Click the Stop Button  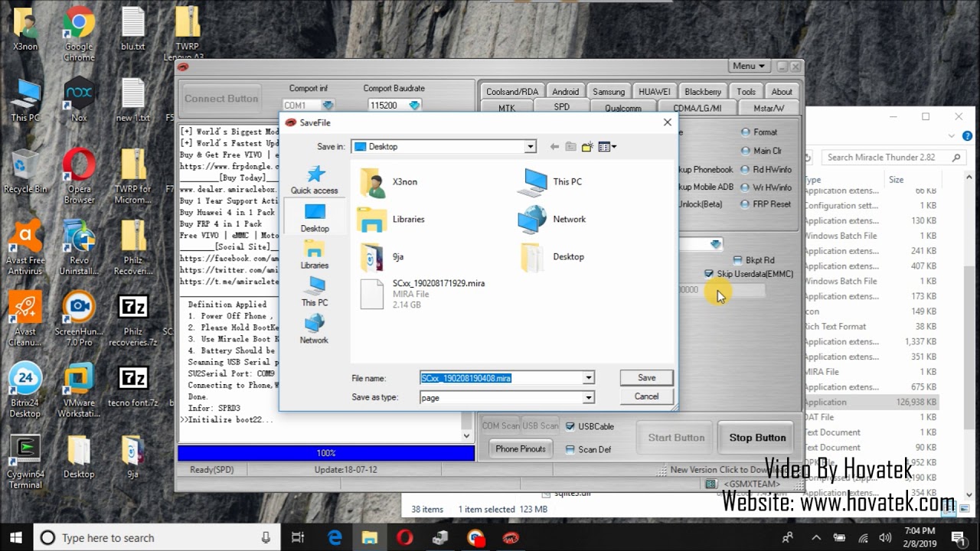757,438
